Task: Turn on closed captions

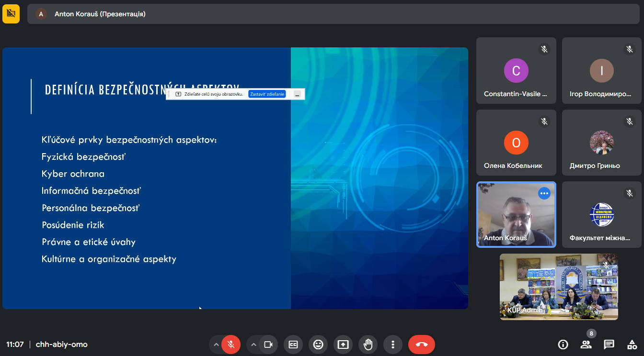Action: [293, 345]
